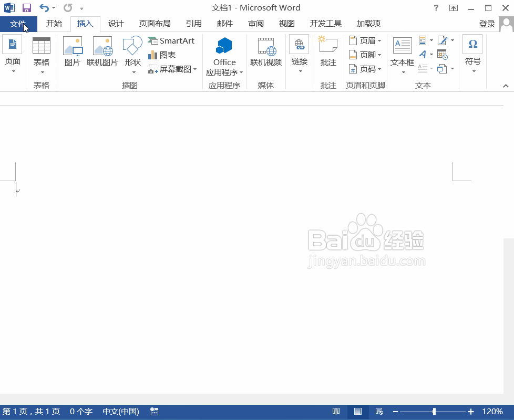Image resolution: width=514 pixels, height=420 pixels.
Task: Switch to the 审阅 tab
Action: (256, 24)
